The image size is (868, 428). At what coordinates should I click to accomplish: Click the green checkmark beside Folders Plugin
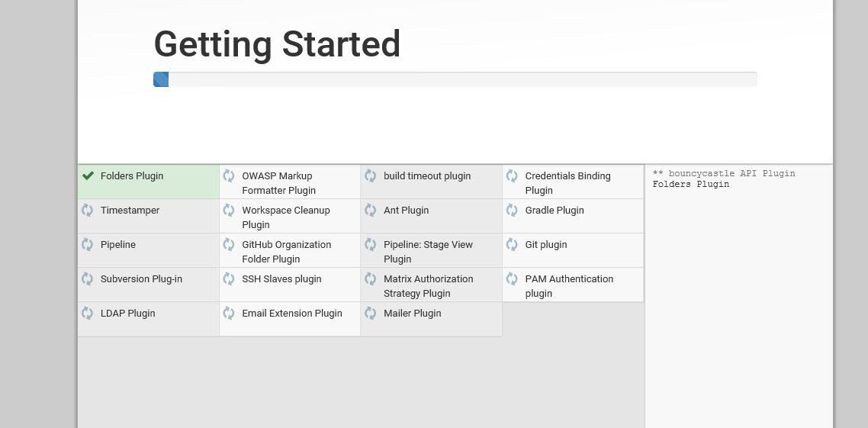tap(88, 175)
